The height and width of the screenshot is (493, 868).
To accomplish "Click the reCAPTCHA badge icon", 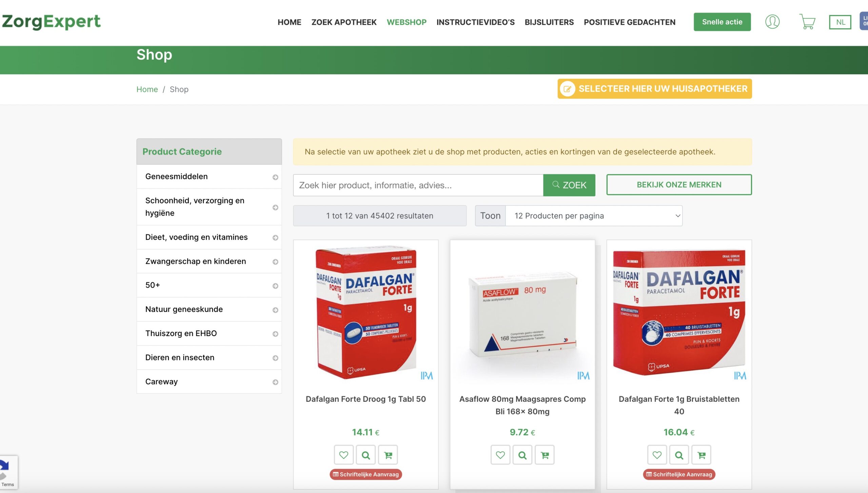I will (4, 470).
